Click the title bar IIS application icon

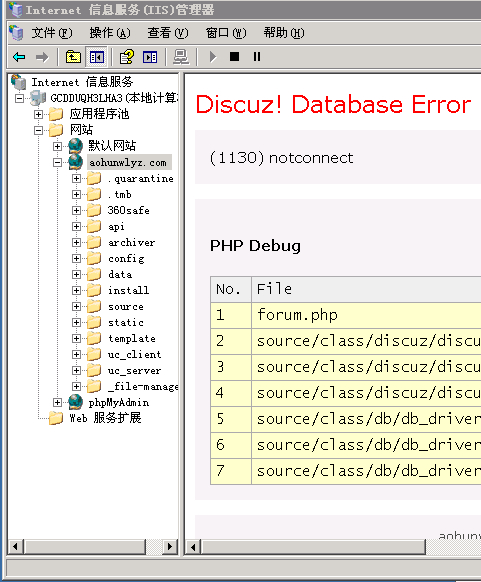16,10
